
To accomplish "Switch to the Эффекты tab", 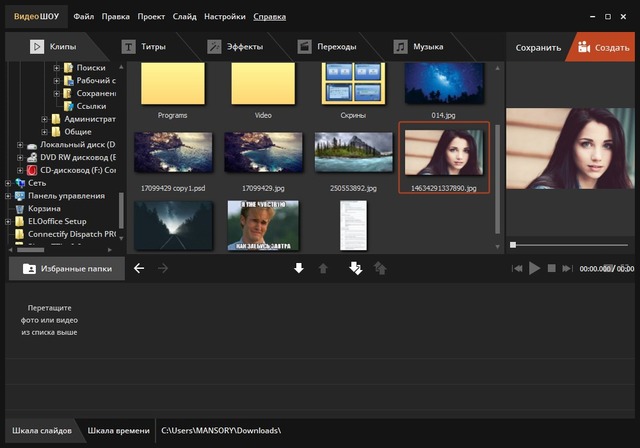I will 238,47.
